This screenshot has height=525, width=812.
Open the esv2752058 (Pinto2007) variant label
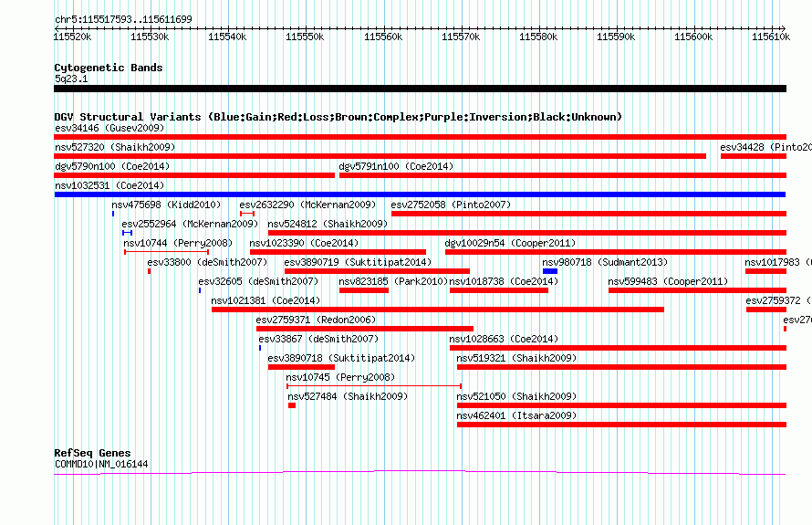(451, 205)
